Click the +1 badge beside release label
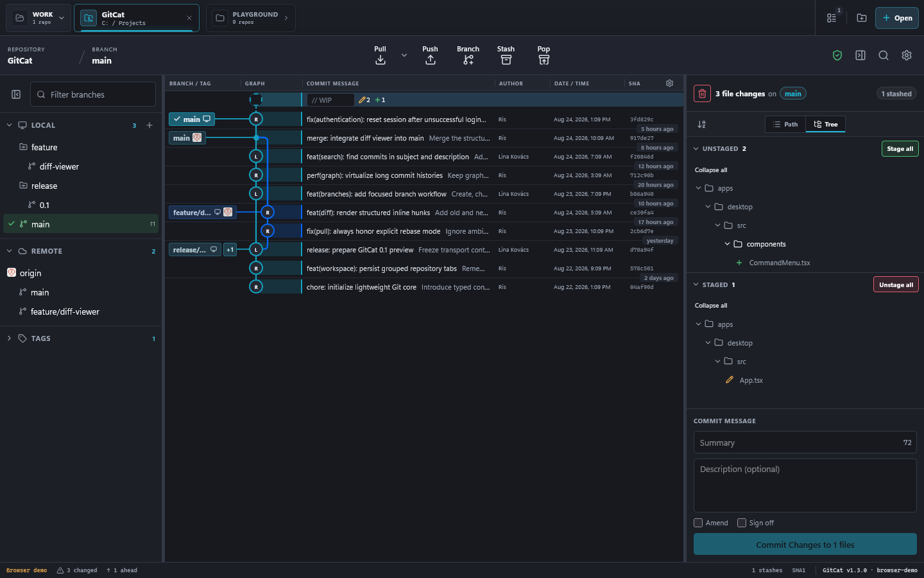924x578 pixels. click(x=230, y=250)
